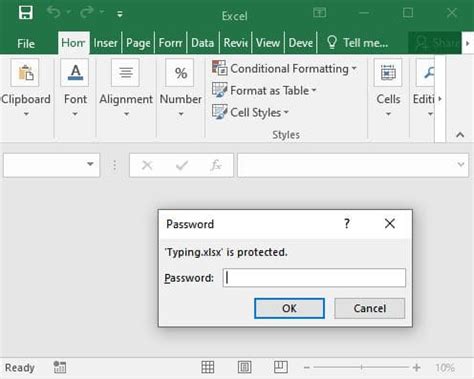This screenshot has width=474, height=379.
Task: Expand the Number group dropdown arrow
Action: click(x=181, y=114)
